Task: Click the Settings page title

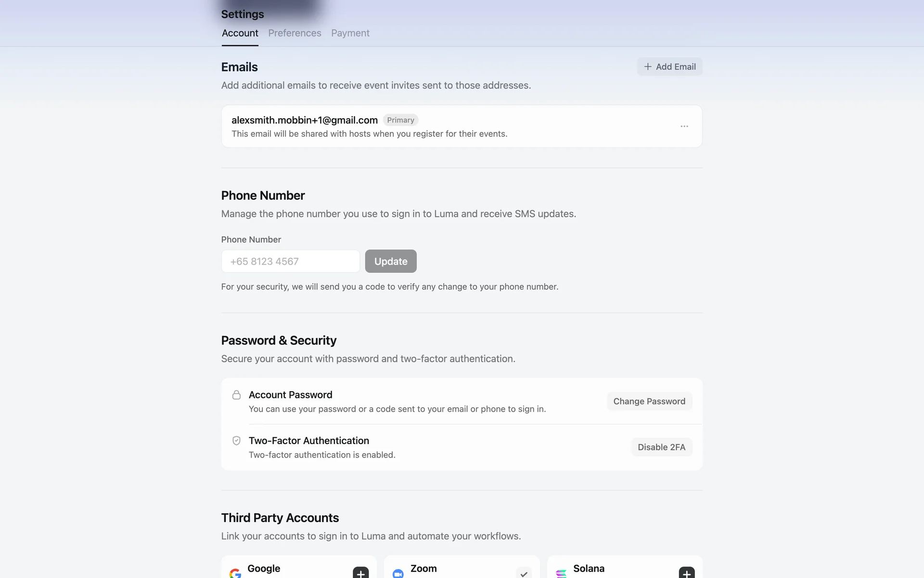Action: (x=243, y=14)
